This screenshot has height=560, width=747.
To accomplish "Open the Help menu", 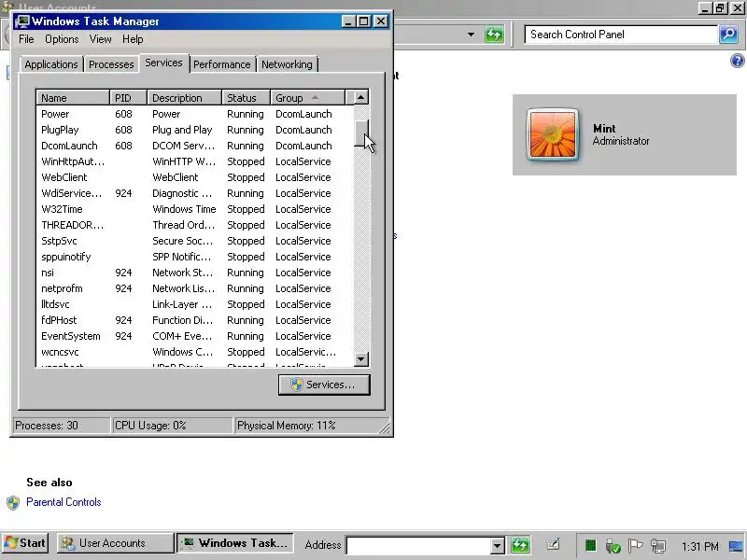I will pos(133,39).
